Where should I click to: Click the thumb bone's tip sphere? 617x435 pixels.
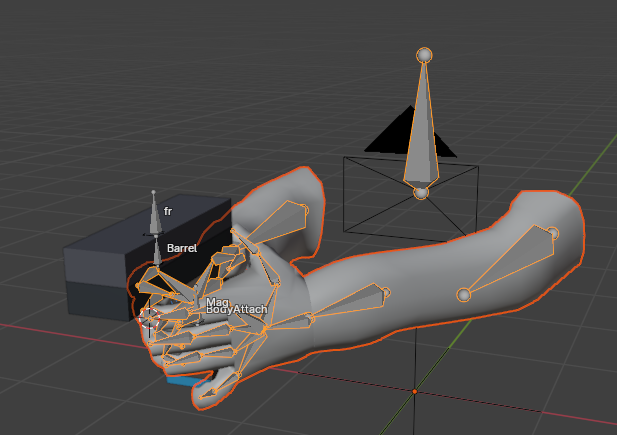304,210
